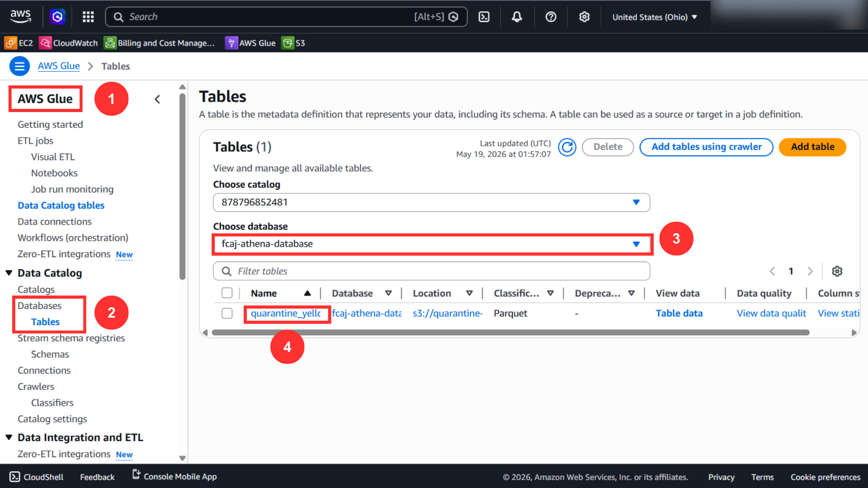Open table preferences gear icon
Viewport: 868px width, 488px height.
tap(837, 271)
